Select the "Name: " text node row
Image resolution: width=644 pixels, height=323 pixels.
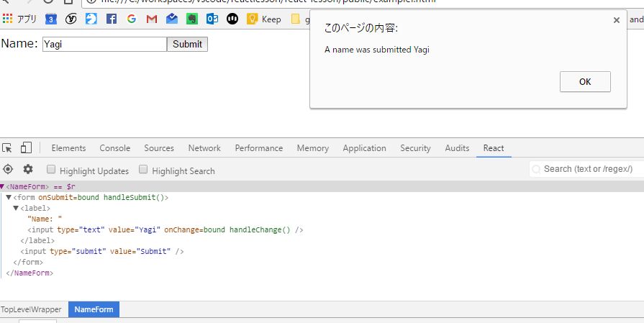tap(45, 219)
